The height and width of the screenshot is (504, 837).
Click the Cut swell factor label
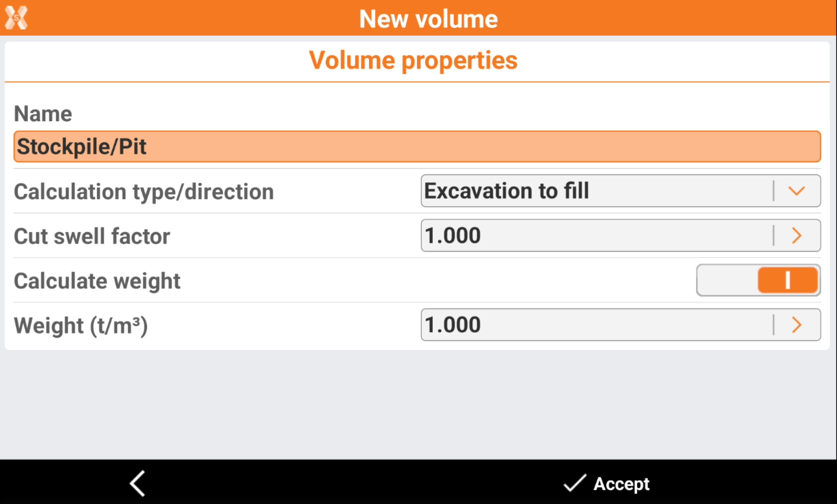click(92, 237)
